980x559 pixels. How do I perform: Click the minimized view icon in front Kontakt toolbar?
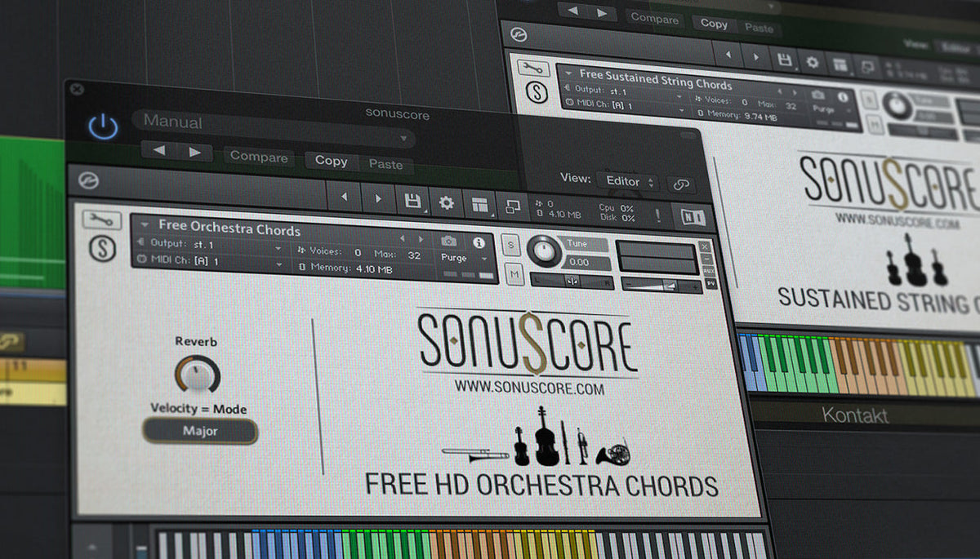click(x=512, y=206)
